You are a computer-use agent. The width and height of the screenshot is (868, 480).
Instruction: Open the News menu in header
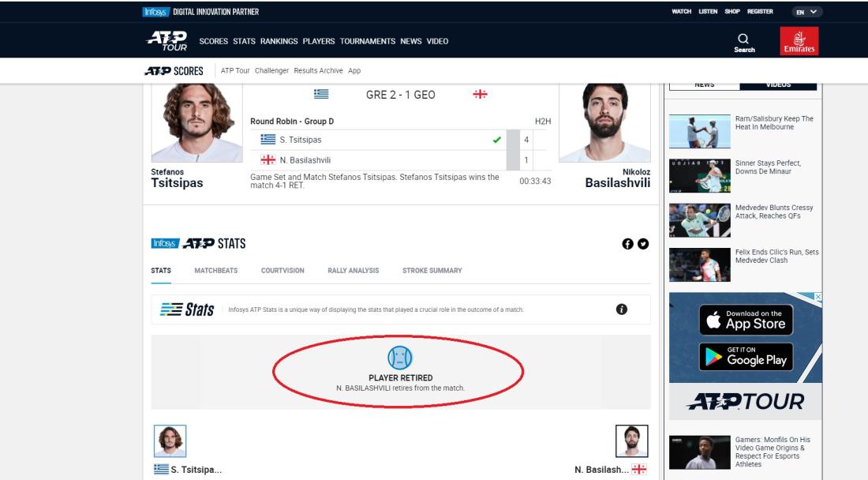coord(411,41)
